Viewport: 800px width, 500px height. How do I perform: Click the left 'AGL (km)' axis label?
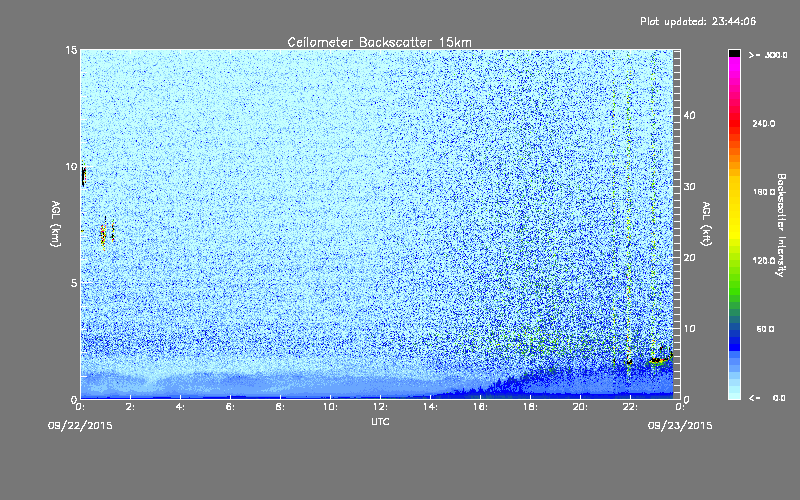tap(56, 224)
